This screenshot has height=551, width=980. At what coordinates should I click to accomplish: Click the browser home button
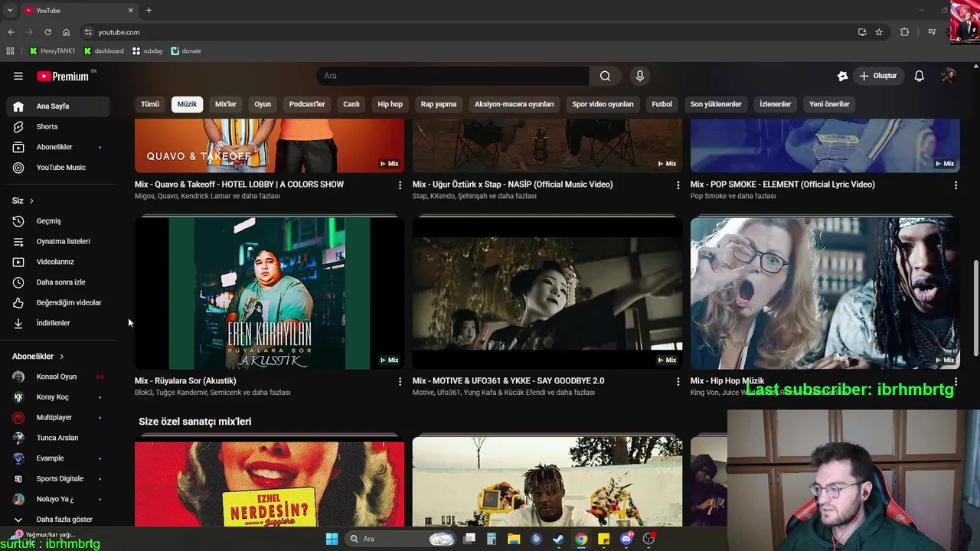click(x=67, y=32)
